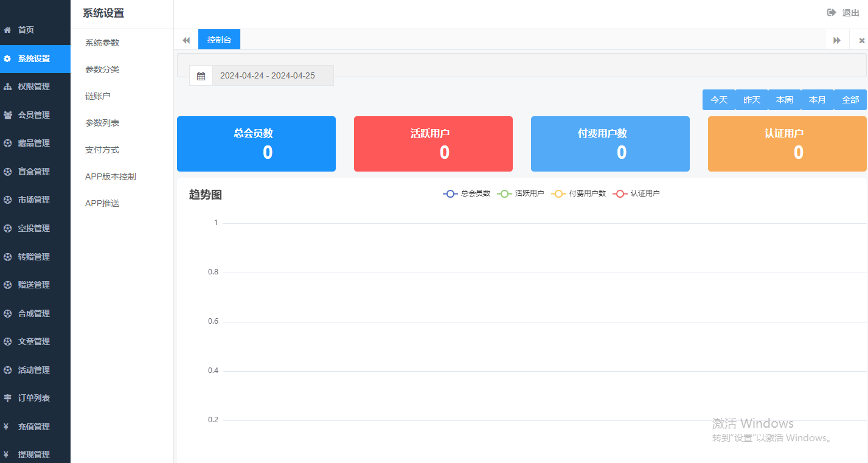Switch to the 控制台 tab

pos(219,40)
